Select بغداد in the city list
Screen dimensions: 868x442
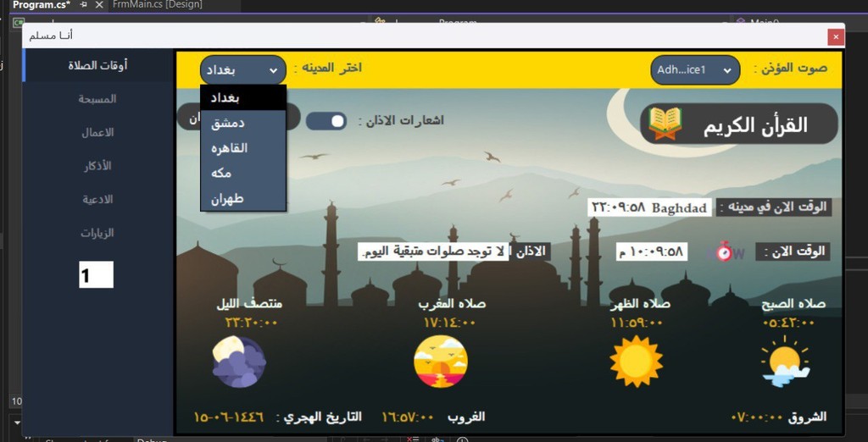(x=243, y=98)
